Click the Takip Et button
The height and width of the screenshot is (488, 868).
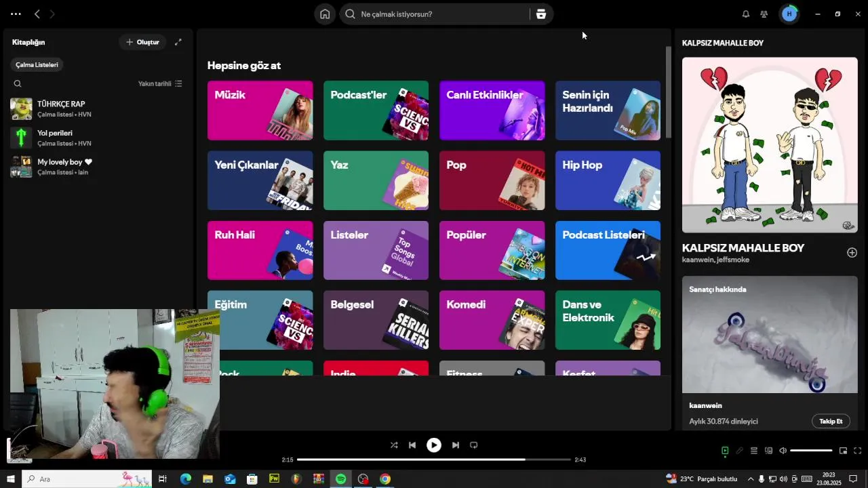coord(831,422)
